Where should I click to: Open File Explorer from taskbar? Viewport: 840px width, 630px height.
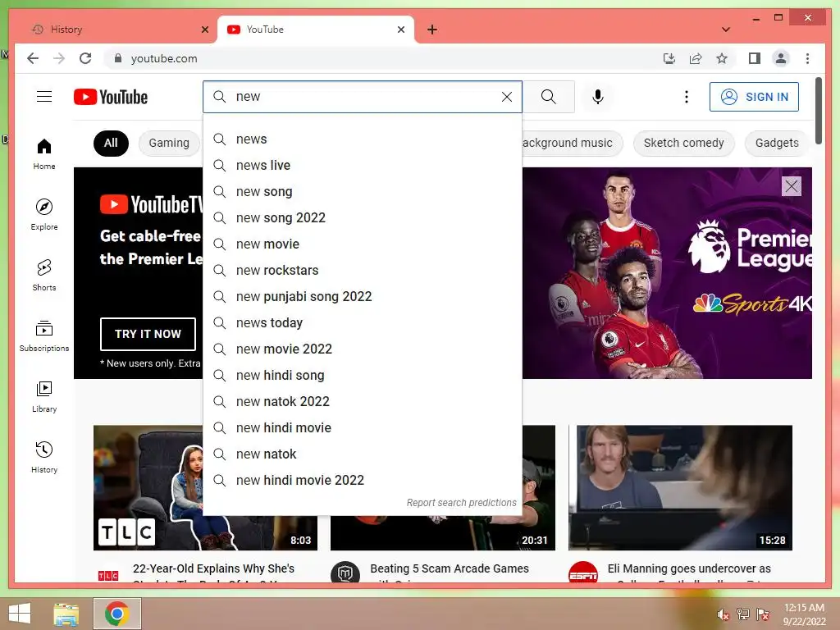[x=66, y=614]
